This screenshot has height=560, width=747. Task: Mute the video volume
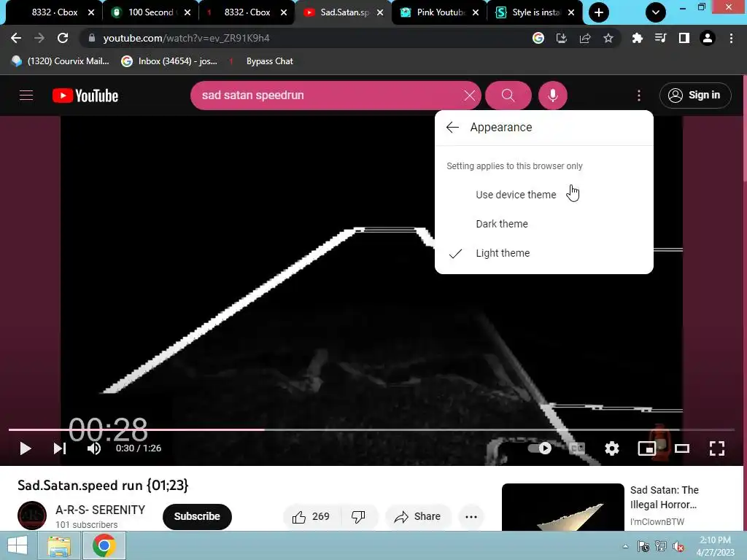[94, 448]
